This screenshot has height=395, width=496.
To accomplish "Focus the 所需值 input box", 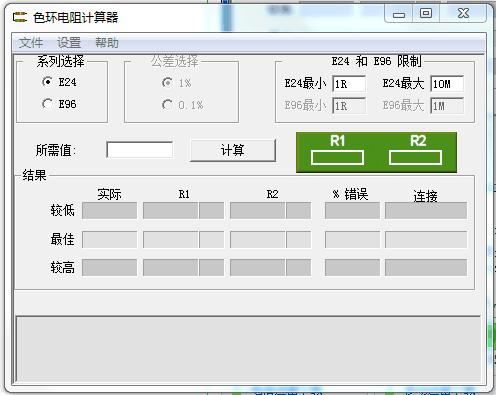I will [x=139, y=150].
